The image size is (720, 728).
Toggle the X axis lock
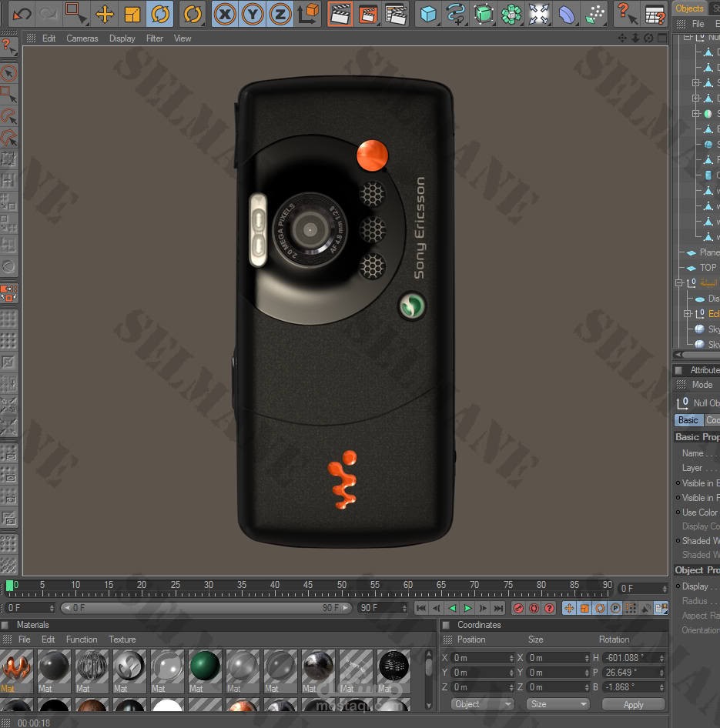pyautogui.click(x=225, y=14)
